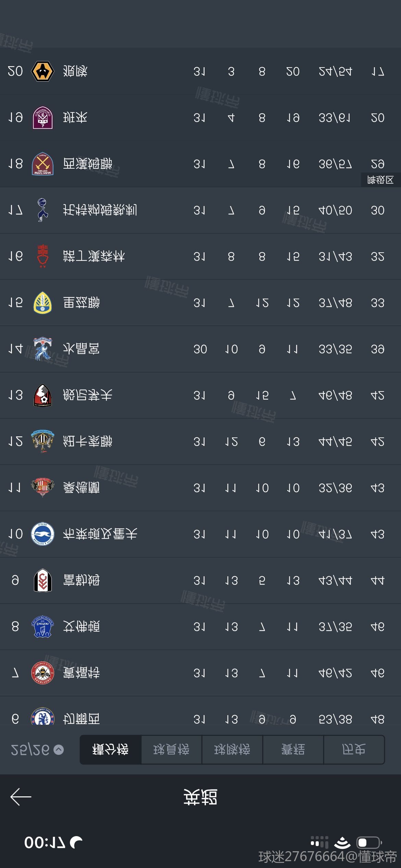
Task: Open the 历史 tab
Action: click(354, 750)
